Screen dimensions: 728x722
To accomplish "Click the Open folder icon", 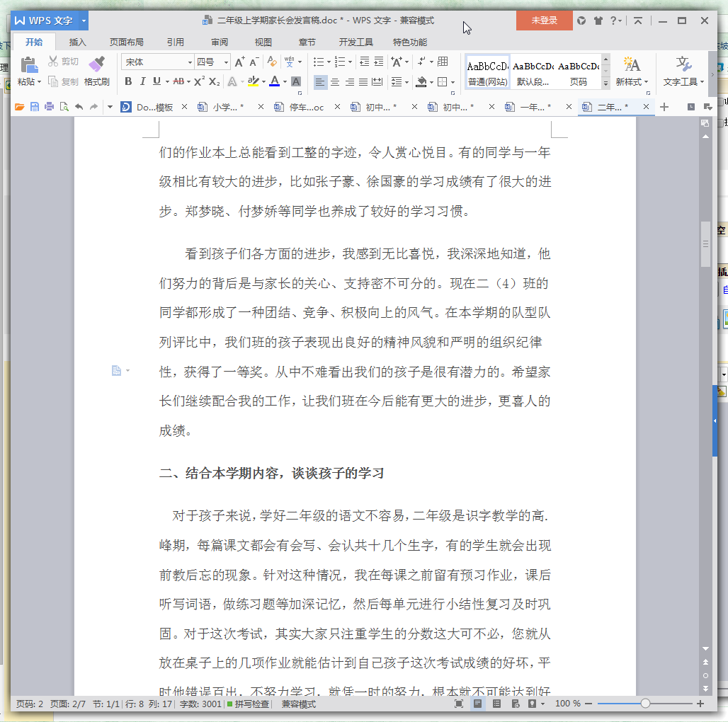I will coord(20,107).
